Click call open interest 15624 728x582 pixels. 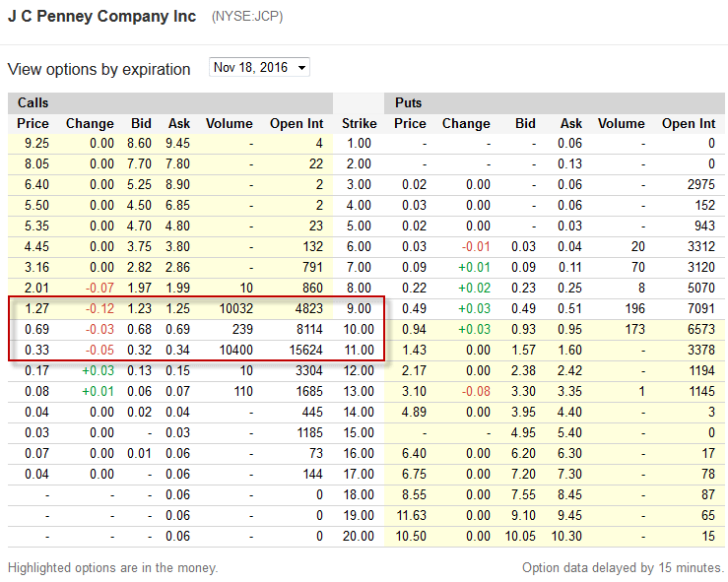click(x=306, y=350)
